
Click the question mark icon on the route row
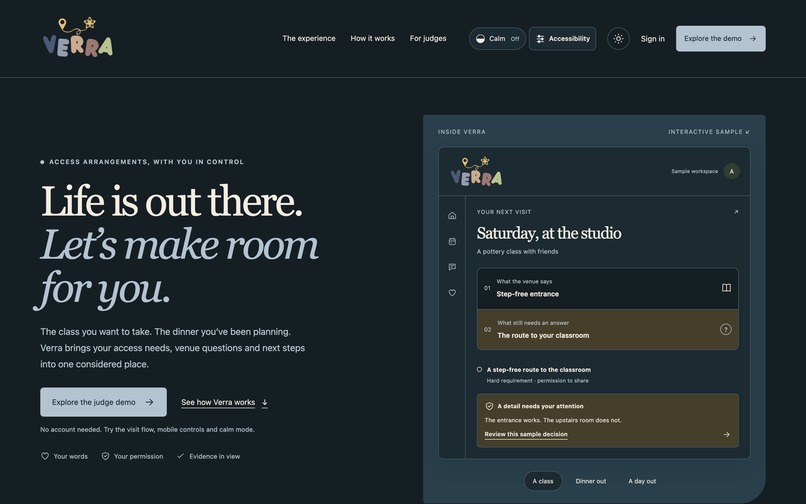pyautogui.click(x=725, y=329)
